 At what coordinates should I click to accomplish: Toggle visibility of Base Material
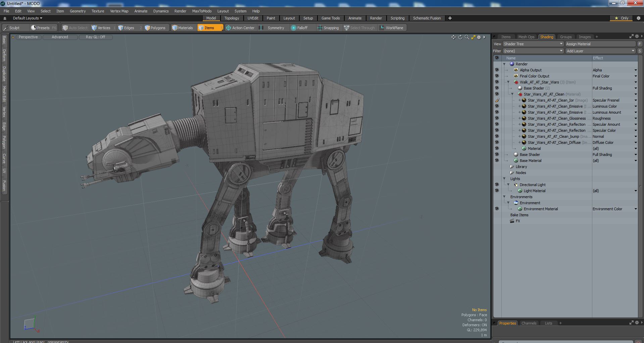[x=497, y=161]
